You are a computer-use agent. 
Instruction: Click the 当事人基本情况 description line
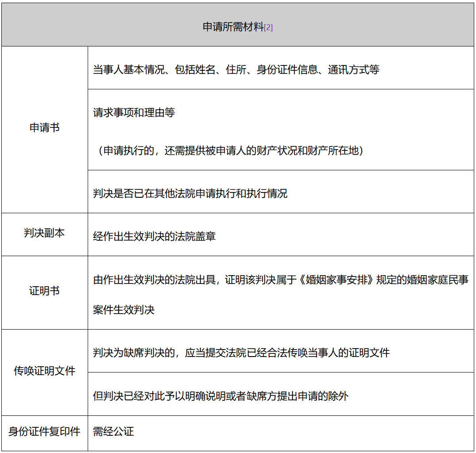[236, 70]
